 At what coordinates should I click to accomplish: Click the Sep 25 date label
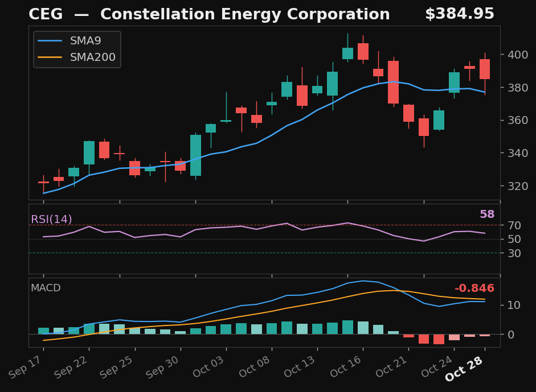(x=117, y=367)
